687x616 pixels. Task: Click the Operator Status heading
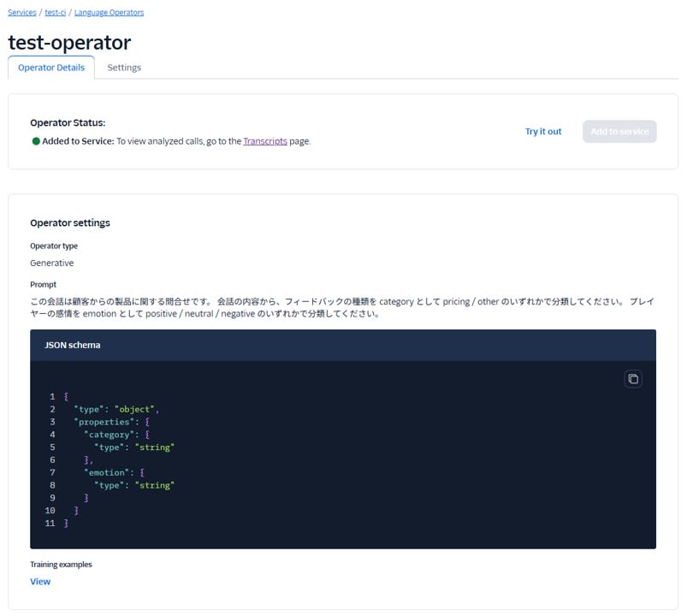(68, 123)
